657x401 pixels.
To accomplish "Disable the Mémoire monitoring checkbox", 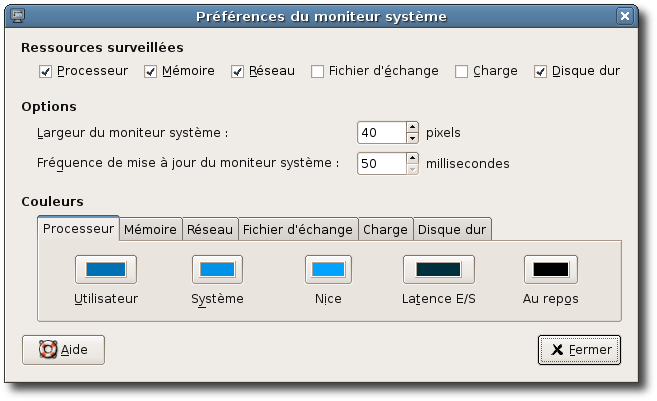I will point(151,71).
